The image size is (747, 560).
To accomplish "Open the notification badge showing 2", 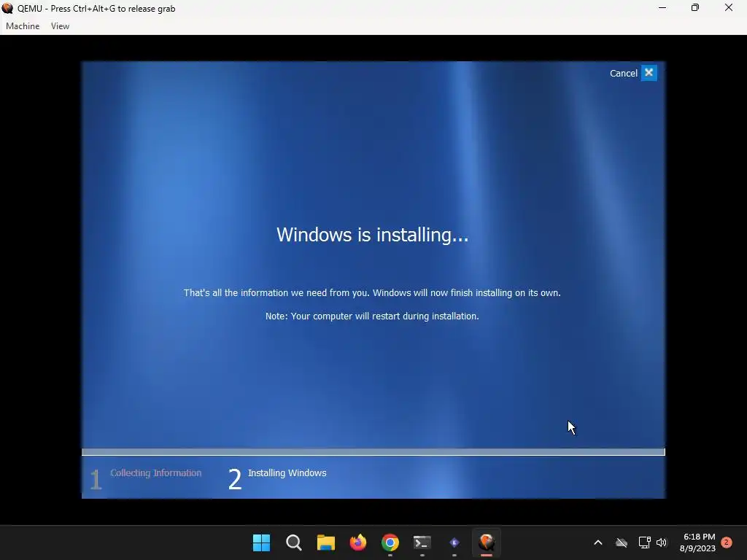I will tap(727, 542).
